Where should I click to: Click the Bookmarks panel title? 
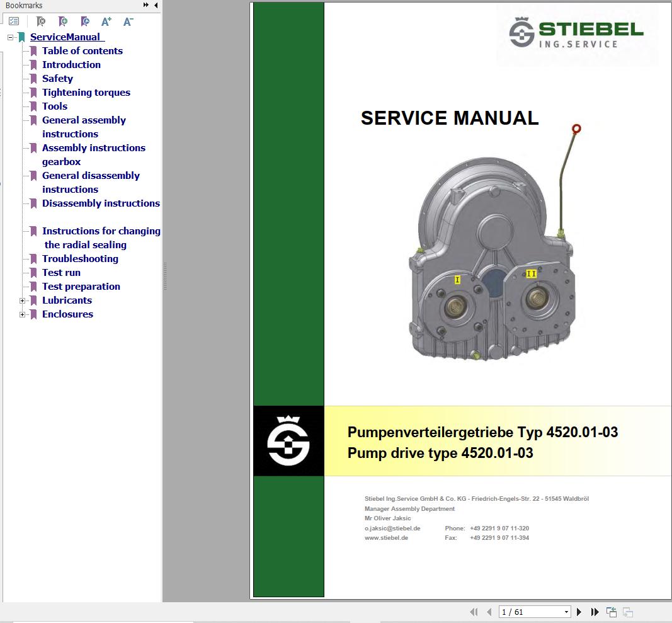click(x=24, y=6)
